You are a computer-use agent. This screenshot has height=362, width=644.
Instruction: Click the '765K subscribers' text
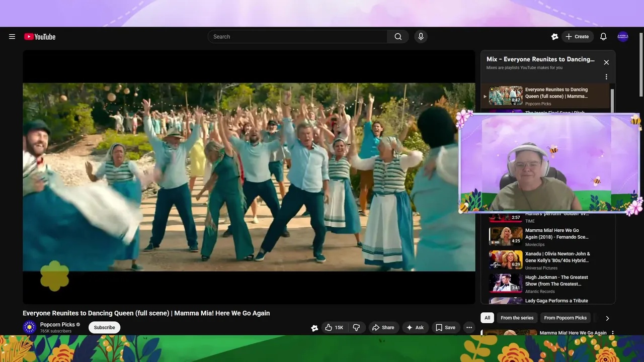(x=56, y=331)
